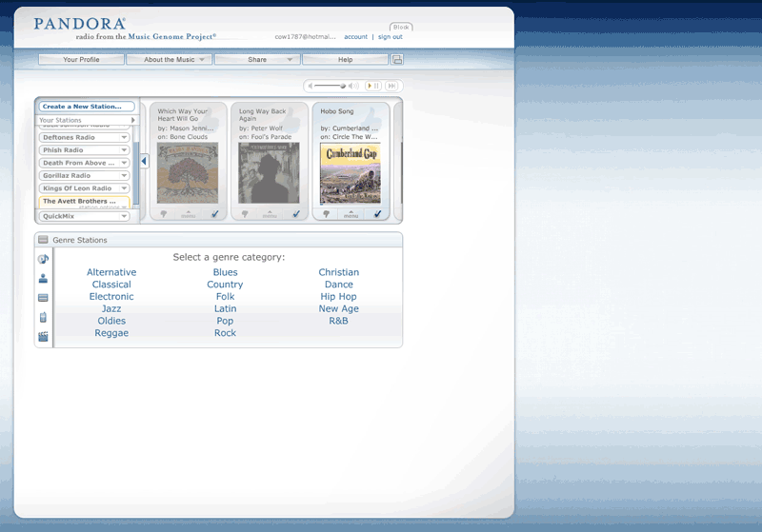Open the Your Profile menu
Screen dimensions: 762x532
click(81, 59)
